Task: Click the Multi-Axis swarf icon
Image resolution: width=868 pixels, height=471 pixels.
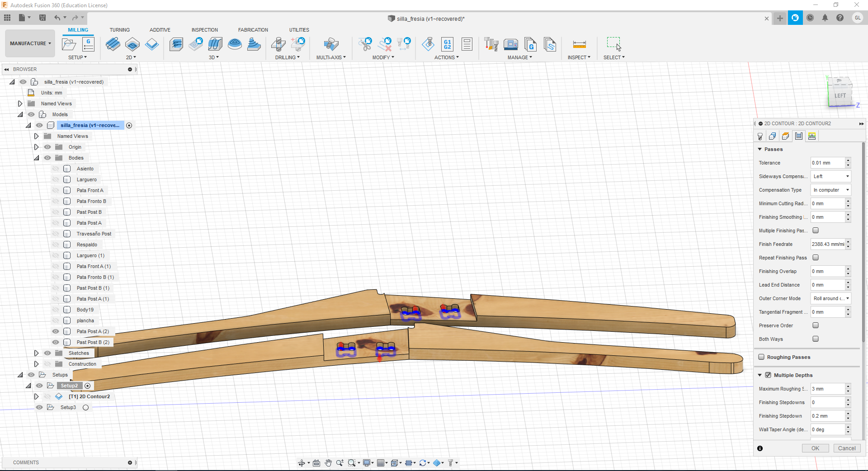Action: click(331, 44)
